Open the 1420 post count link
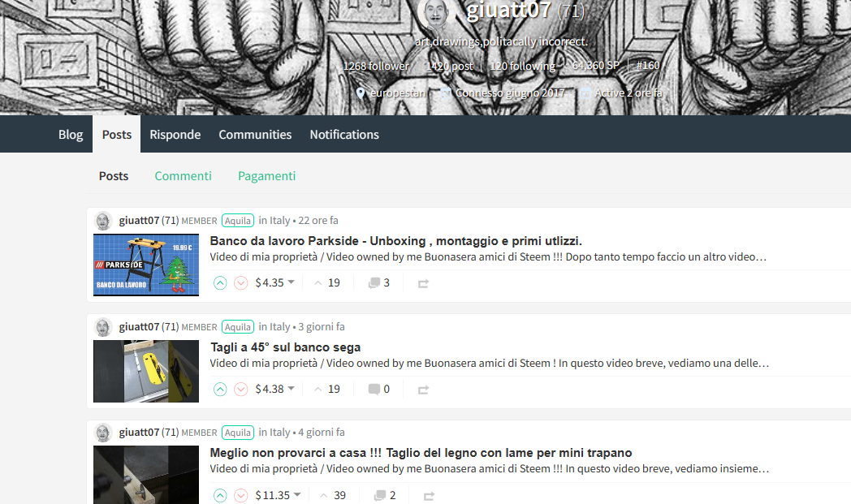This screenshot has width=851, height=504. coord(449,67)
